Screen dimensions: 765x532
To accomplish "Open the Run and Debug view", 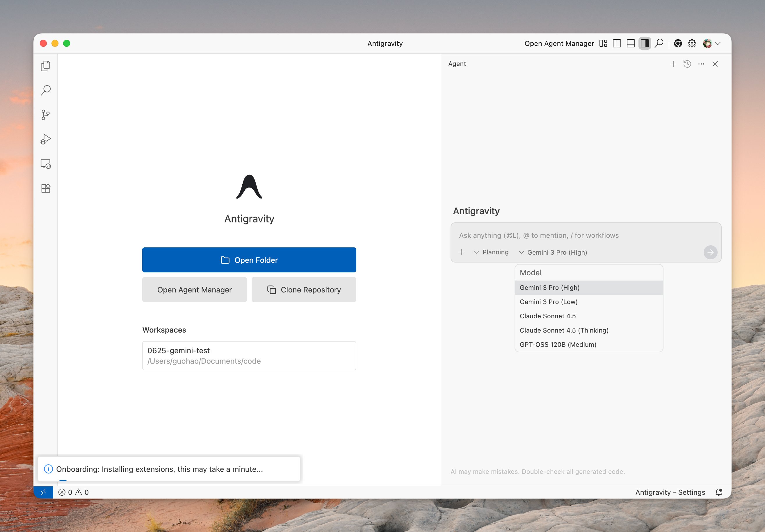I will [46, 139].
